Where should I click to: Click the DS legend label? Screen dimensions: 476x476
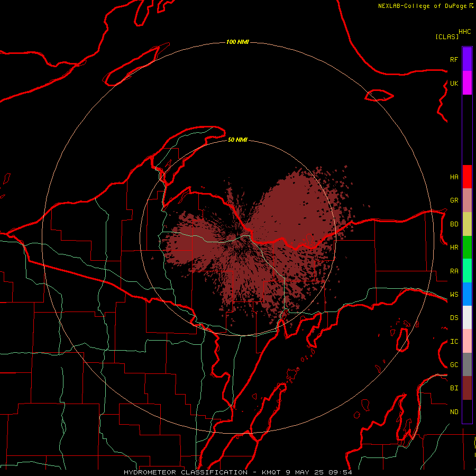pos(454,318)
